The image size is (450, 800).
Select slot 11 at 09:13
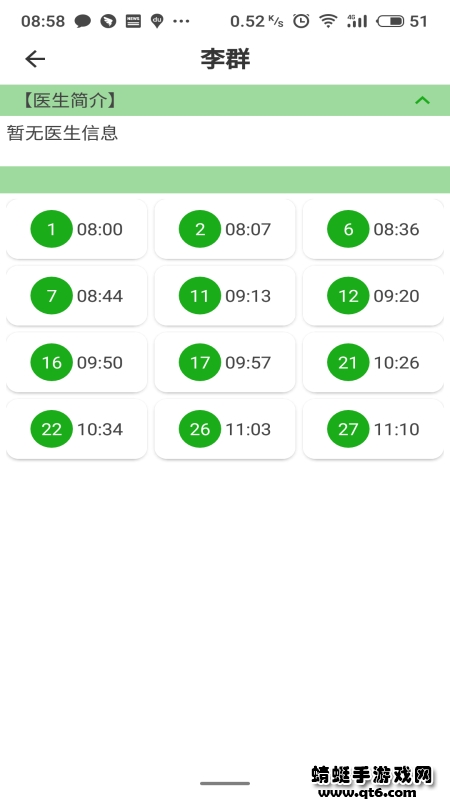pos(225,296)
